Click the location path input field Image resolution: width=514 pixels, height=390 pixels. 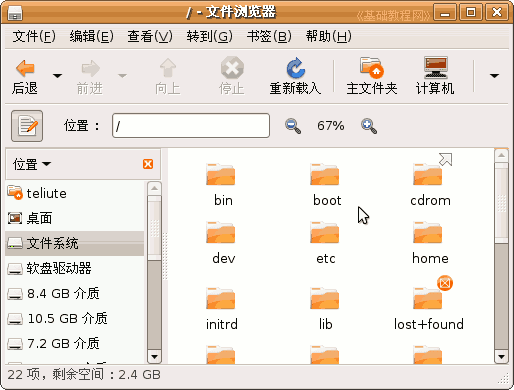tap(191, 125)
